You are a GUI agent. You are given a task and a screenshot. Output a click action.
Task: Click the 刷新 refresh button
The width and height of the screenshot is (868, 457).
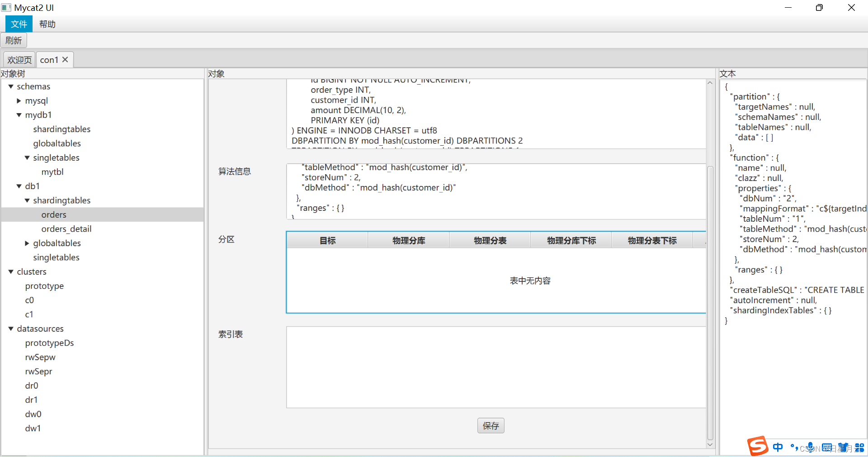coord(14,40)
